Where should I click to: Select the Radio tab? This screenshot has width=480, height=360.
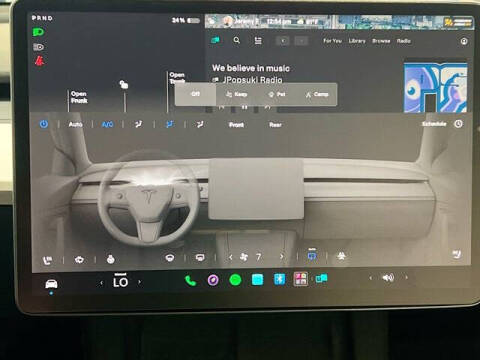coord(404,41)
